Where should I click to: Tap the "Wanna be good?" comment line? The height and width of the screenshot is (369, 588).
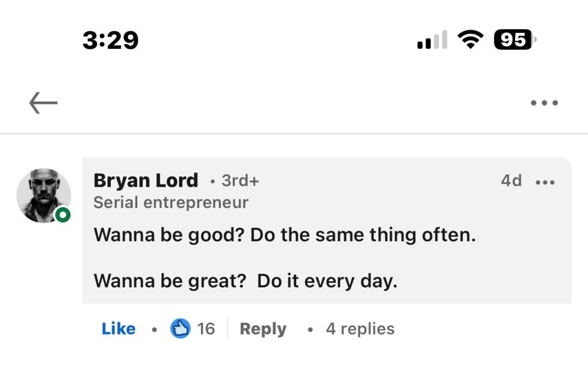click(x=285, y=235)
